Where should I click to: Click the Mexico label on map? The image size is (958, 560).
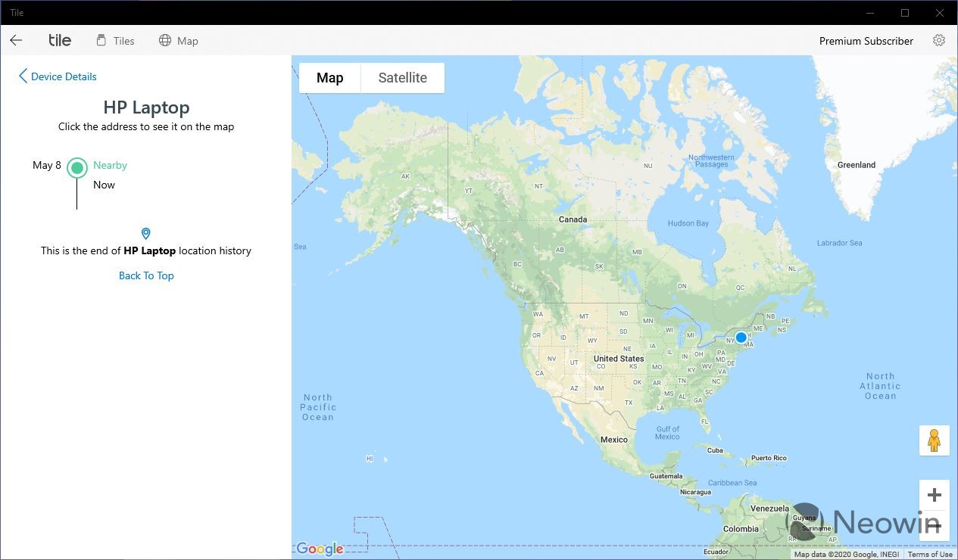[614, 440]
